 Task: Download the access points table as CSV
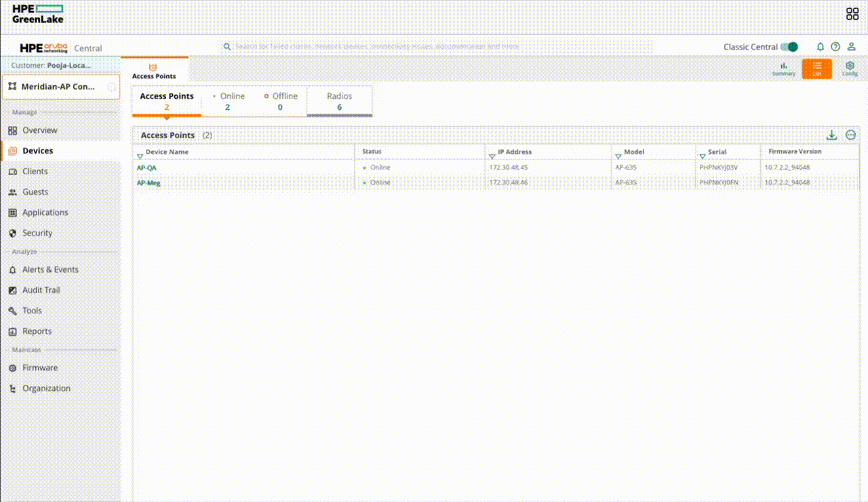[832, 135]
